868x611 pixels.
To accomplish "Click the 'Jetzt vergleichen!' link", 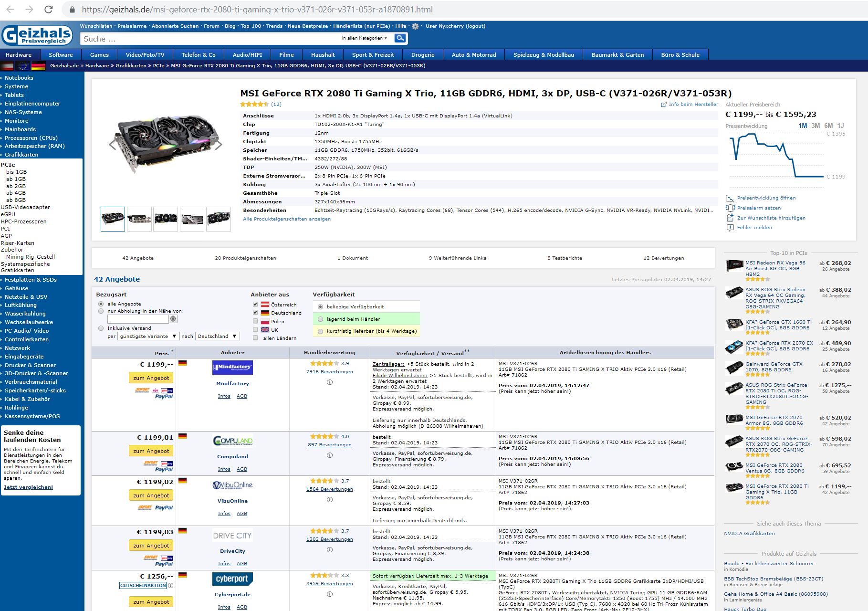I will click(x=28, y=487).
